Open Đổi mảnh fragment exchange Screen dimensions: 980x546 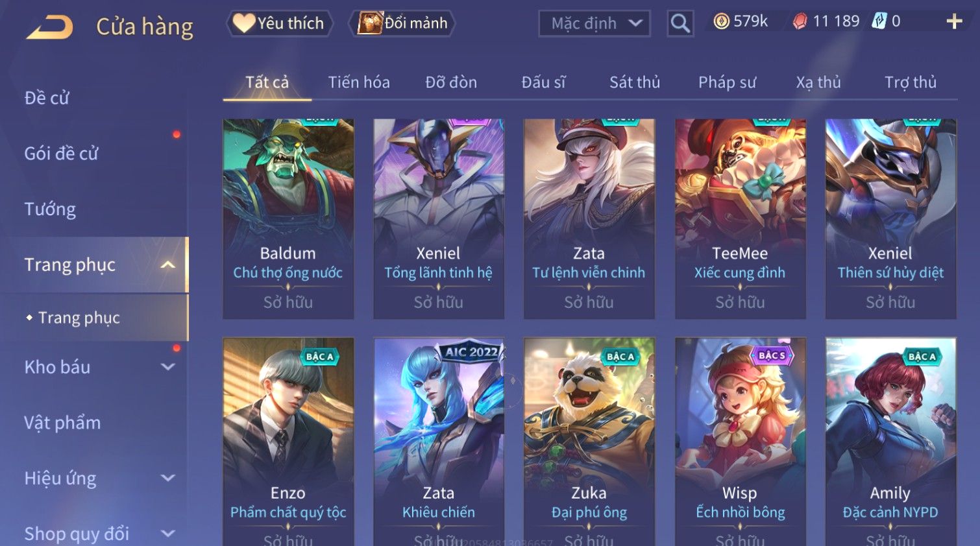[x=402, y=23]
